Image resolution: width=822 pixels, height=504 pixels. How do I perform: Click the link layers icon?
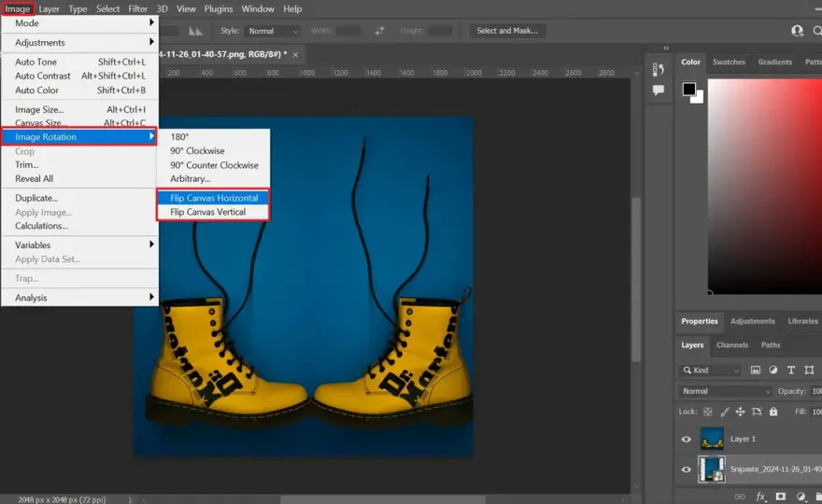(x=740, y=497)
